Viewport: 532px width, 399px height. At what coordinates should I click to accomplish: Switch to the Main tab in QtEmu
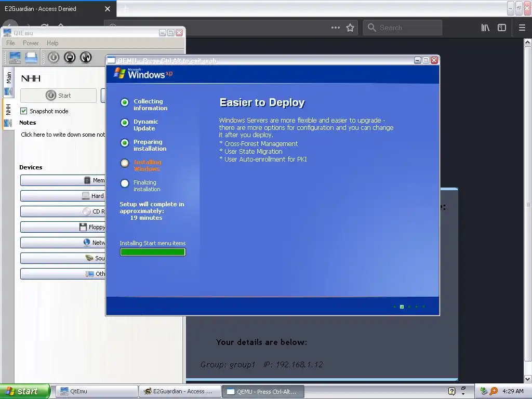8,83
